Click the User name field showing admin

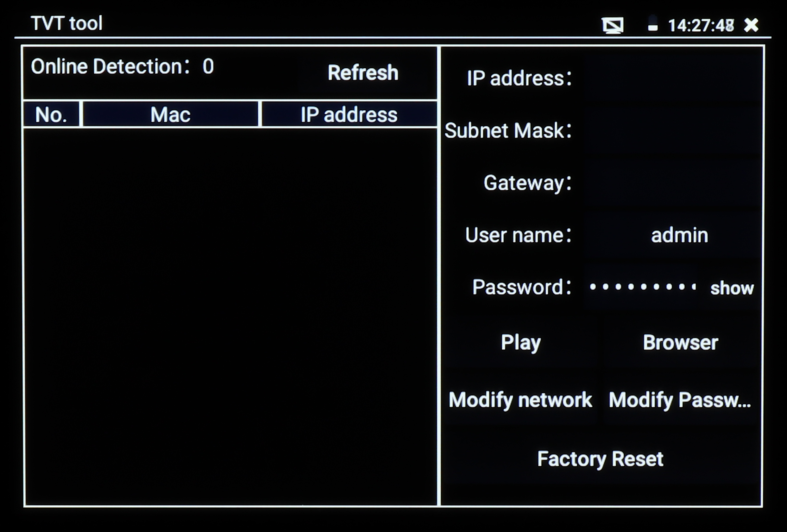pos(679,235)
